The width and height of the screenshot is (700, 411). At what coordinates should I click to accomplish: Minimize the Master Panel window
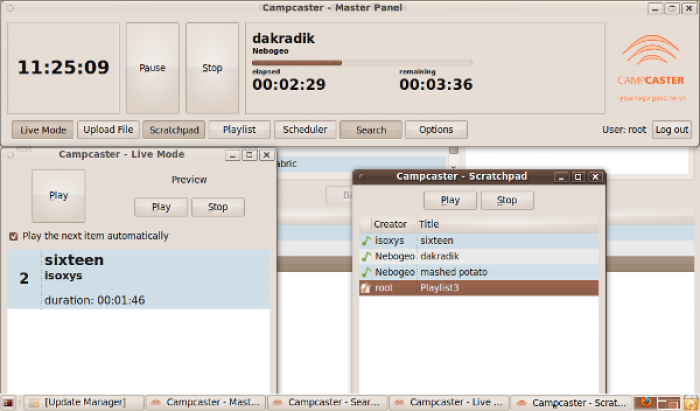pos(655,8)
